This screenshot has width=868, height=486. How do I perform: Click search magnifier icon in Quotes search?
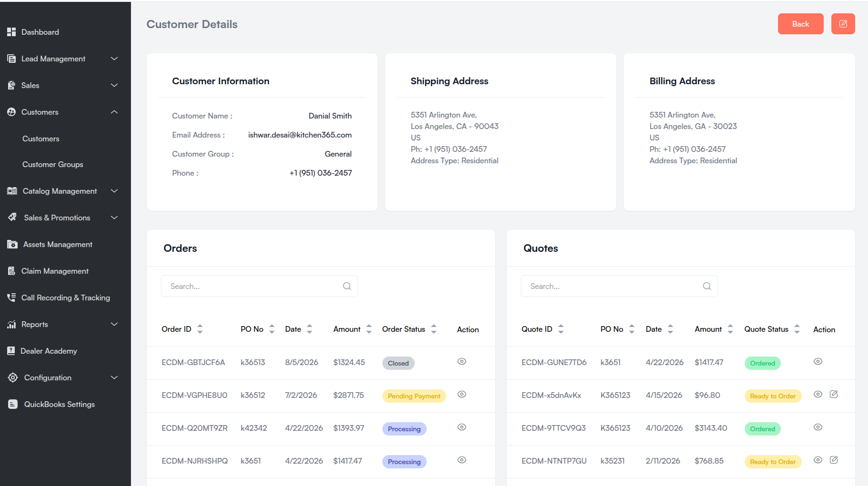707,286
